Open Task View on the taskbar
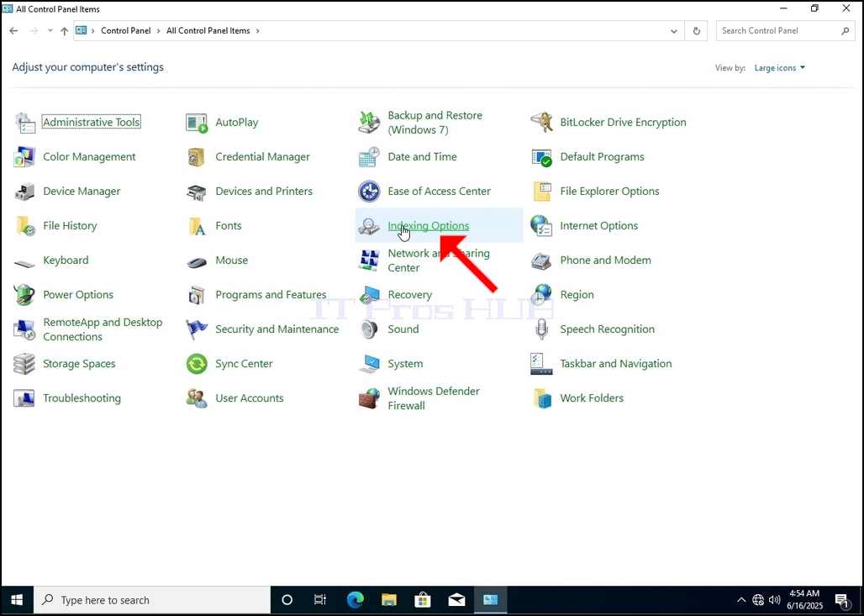Image resolution: width=864 pixels, height=616 pixels. (320, 600)
